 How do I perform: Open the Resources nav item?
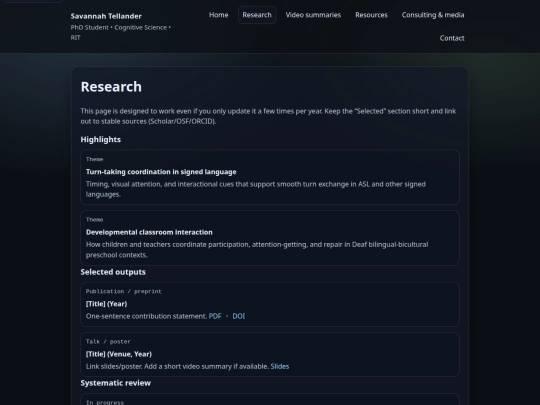371,15
